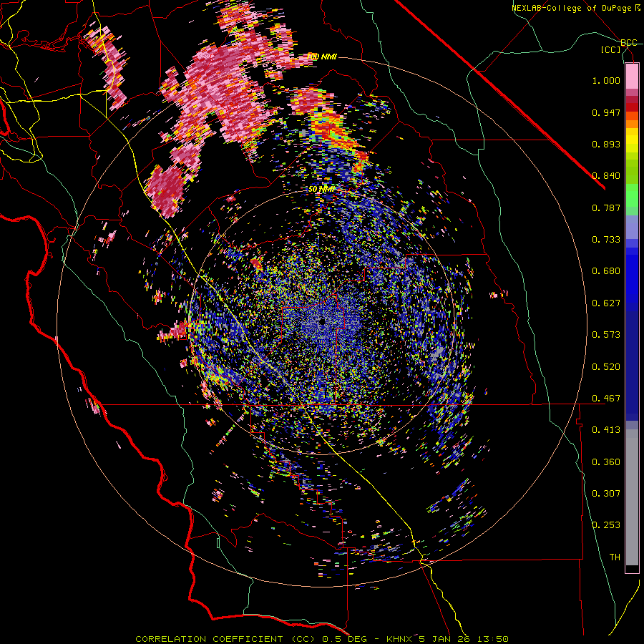Click the CORRELATION COEFFICIENT (CC) caption text
The width and height of the screenshot is (644, 644).
tap(225, 639)
